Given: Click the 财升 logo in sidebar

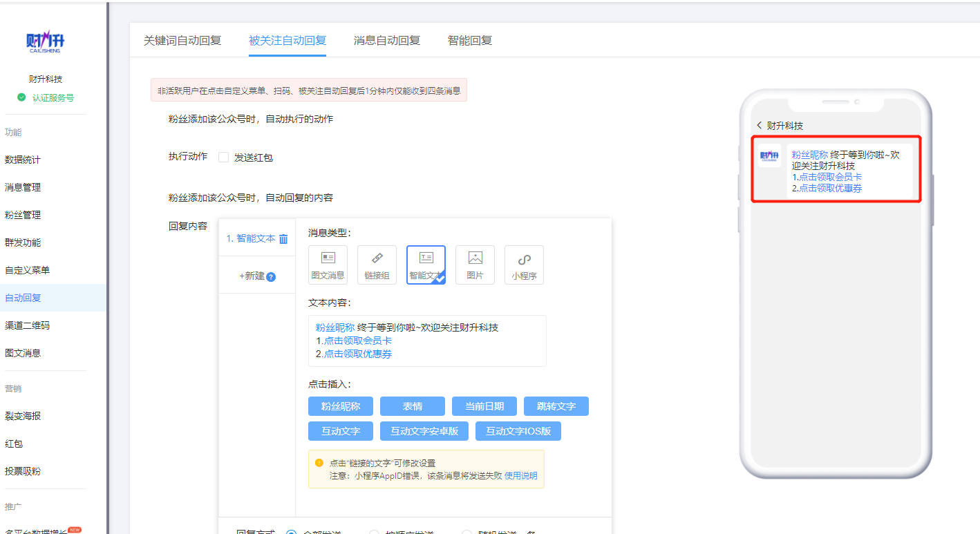Looking at the screenshot, I should coord(46,42).
